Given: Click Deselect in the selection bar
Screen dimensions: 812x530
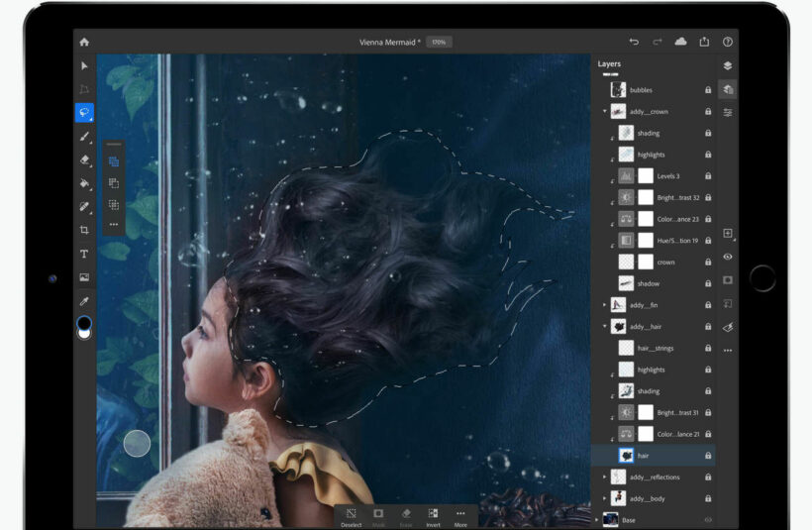Looking at the screenshot, I should pos(352,517).
